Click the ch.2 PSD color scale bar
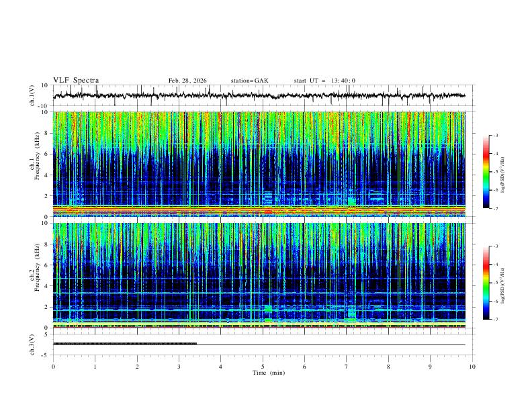The height and width of the screenshot is (411, 532). coord(486,283)
